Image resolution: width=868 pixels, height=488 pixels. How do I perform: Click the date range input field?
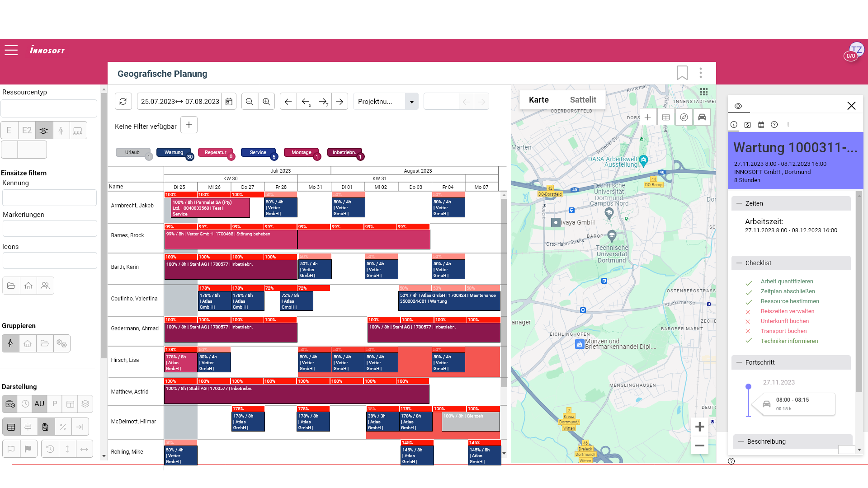(179, 101)
